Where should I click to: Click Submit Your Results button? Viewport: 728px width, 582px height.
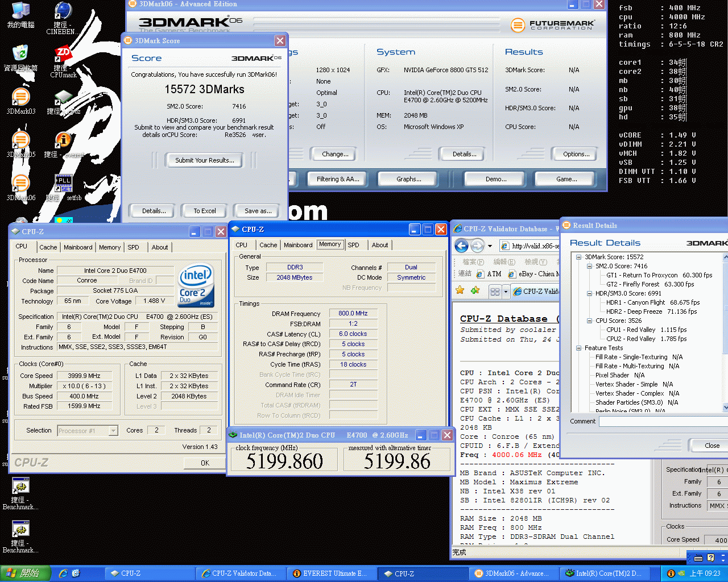[204, 160]
